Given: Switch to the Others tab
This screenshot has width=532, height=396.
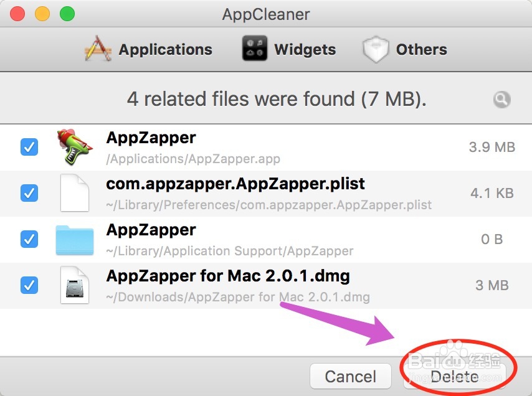Looking at the screenshot, I should point(421,50).
